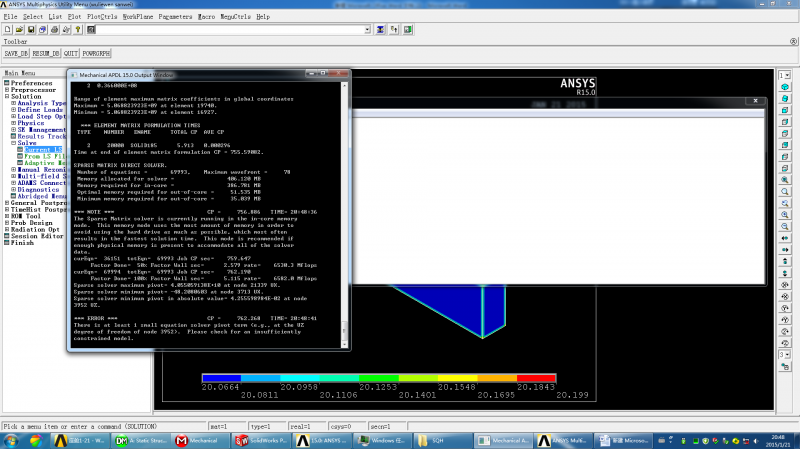Open the File menu
The width and height of the screenshot is (800, 449).
click(10, 17)
